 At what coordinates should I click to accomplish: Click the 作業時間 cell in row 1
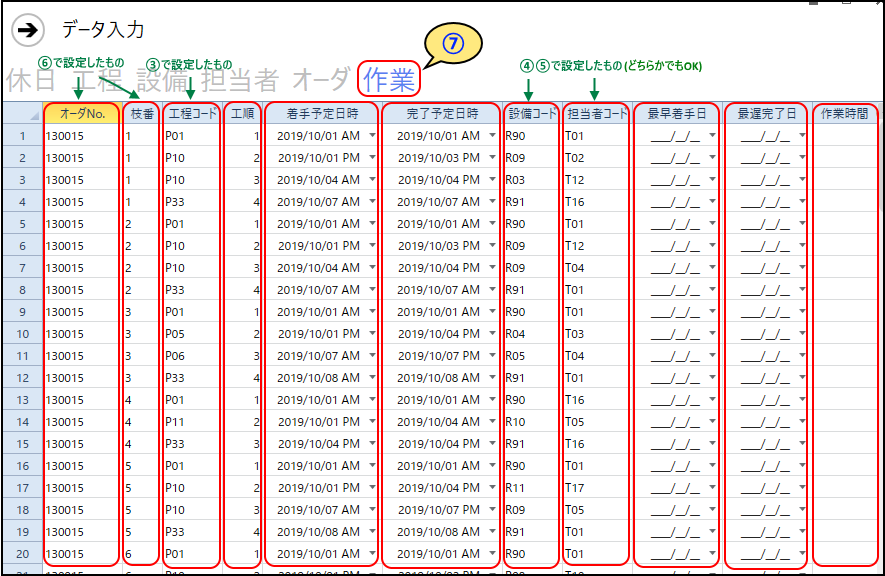tap(845, 136)
